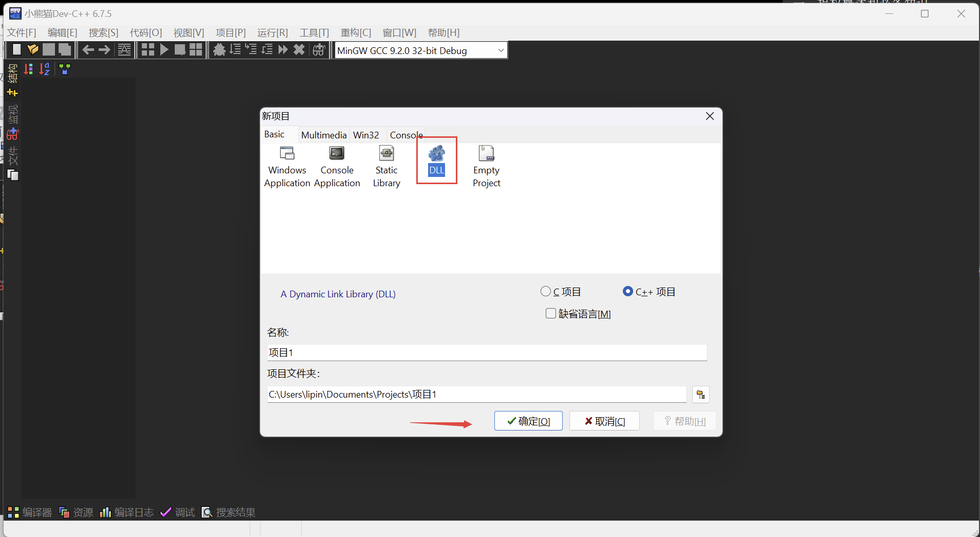This screenshot has width=980, height=537.
Task: Click the New file toolbar icon
Action: pyautogui.click(x=17, y=50)
